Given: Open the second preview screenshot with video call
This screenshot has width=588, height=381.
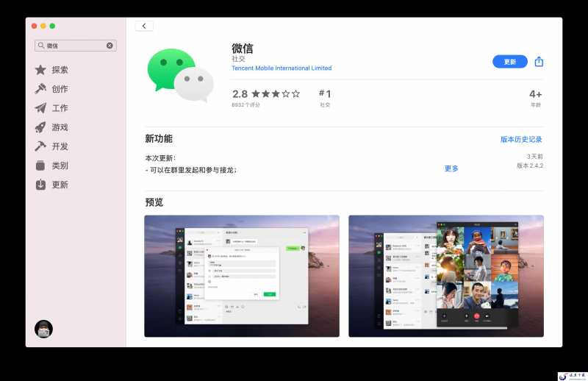Looking at the screenshot, I should click(x=446, y=276).
